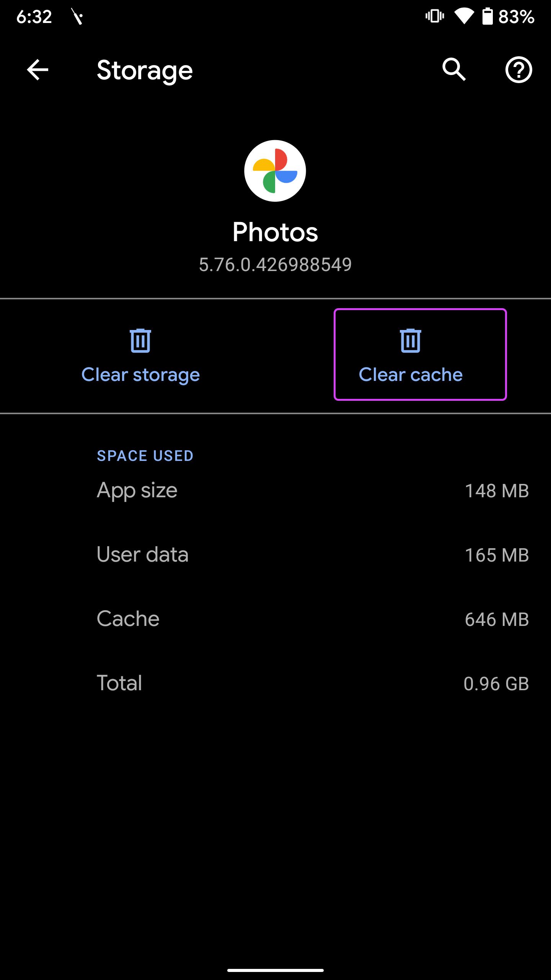Tap the vibrate mode status icon

point(435,16)
